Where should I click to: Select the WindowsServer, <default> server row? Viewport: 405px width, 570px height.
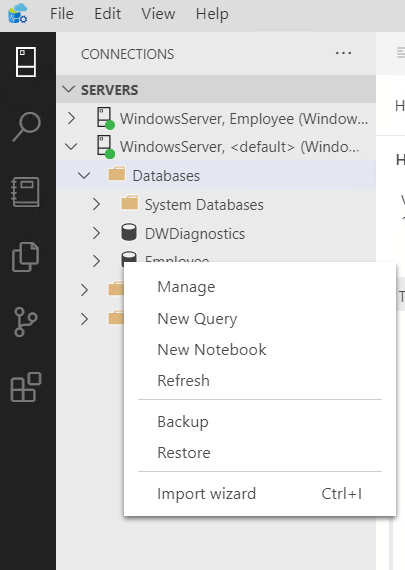[216, 147]
